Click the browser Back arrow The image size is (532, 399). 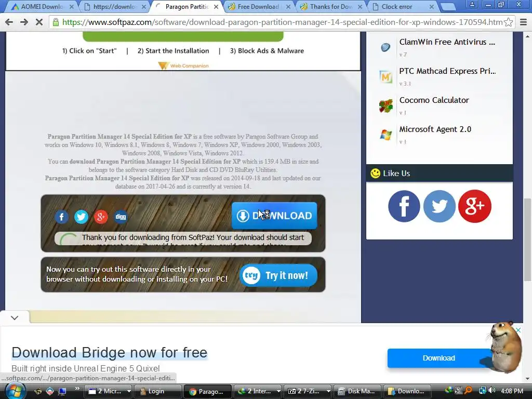9,22
